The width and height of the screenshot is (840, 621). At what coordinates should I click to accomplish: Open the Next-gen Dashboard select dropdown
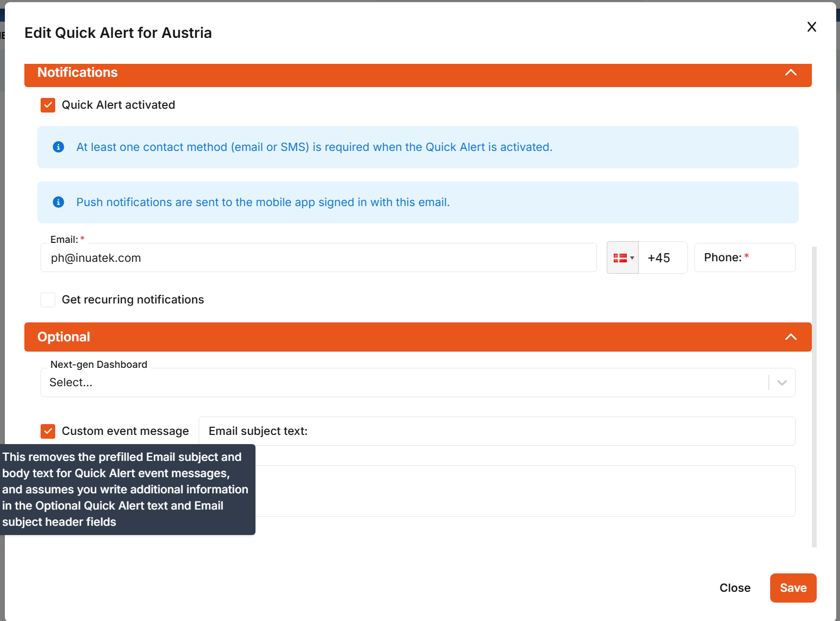418,382
